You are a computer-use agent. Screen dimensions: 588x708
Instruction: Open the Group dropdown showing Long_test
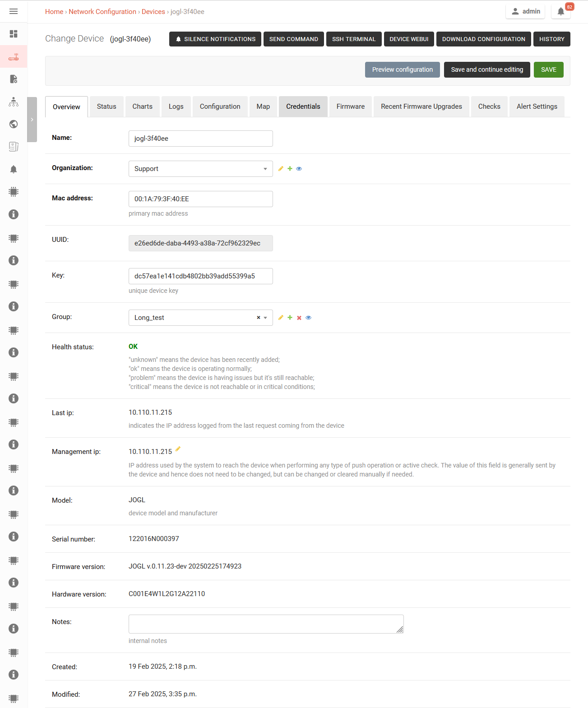[194, 318]
